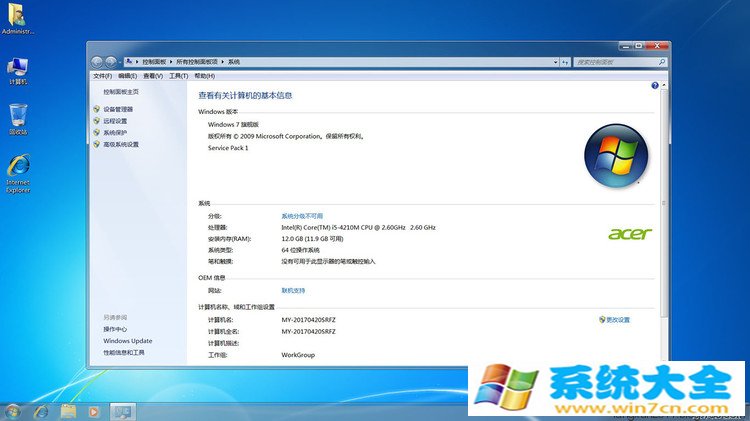Open the 工具(T) menu
The width and height of the screenshot is (750, 421).
pos(178,76)
